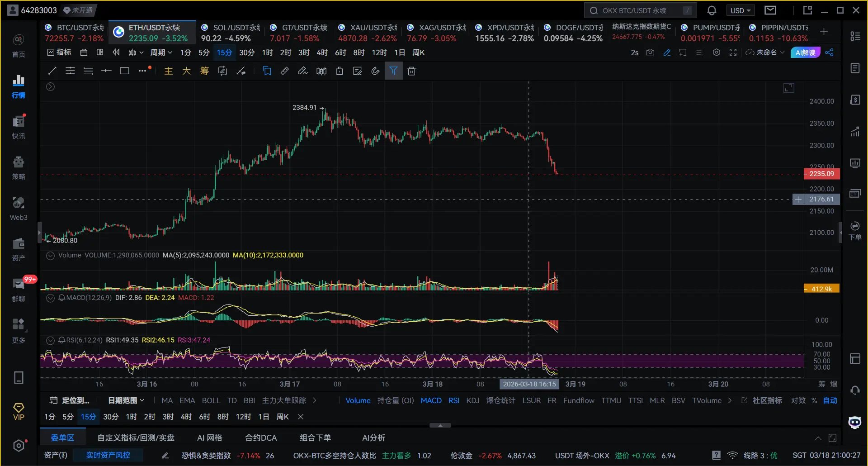Click the 主 indicator icon
The image size is (868, 466).
[169, 71]
